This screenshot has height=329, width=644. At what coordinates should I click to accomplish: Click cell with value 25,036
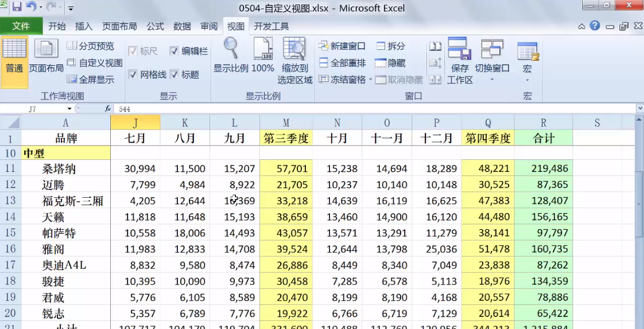437,249
